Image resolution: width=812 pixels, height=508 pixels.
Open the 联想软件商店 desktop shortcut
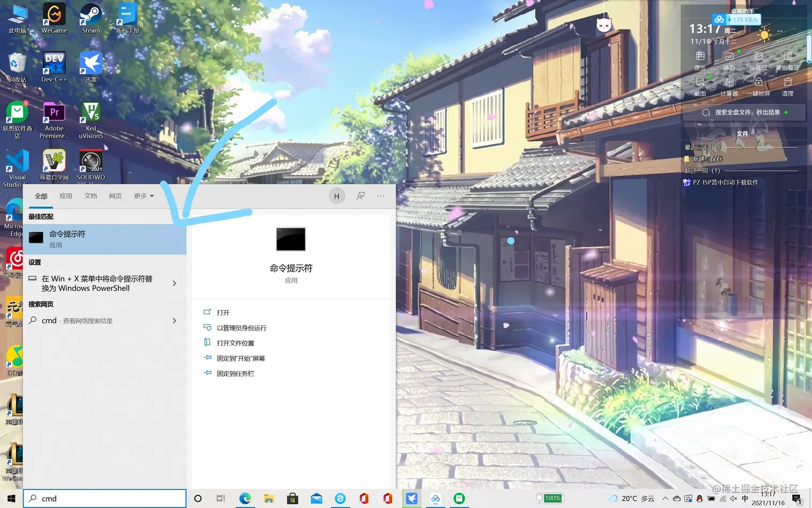17,120
